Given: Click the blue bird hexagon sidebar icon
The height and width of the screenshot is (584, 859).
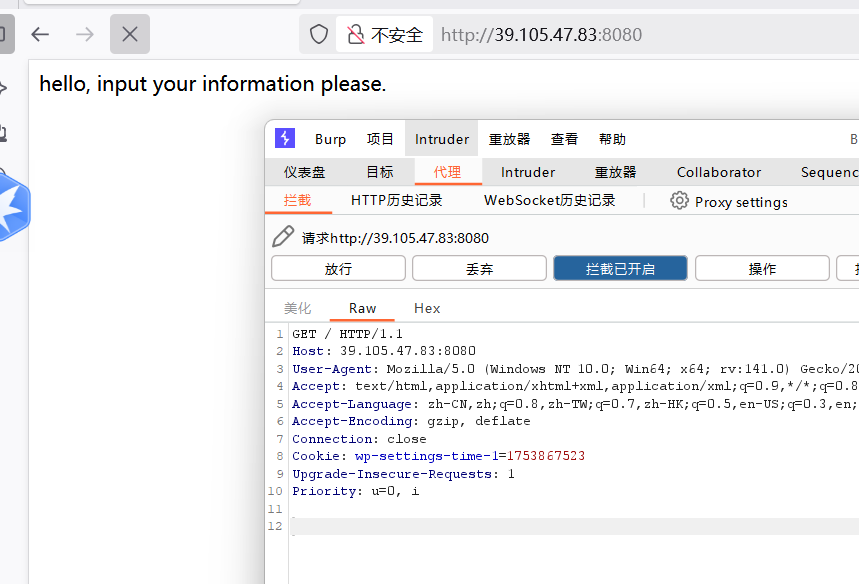Looking at the screenshot, I should 12,207.
